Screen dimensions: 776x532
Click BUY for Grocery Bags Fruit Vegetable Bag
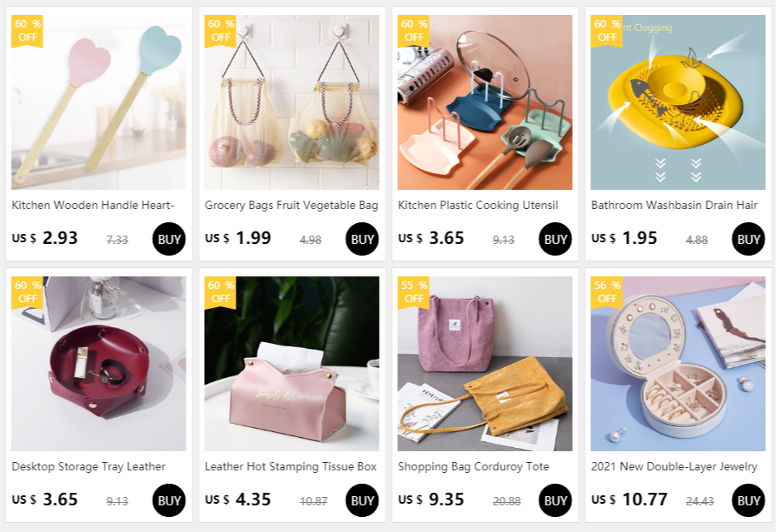pyautogui.click(x=361, y=239)
